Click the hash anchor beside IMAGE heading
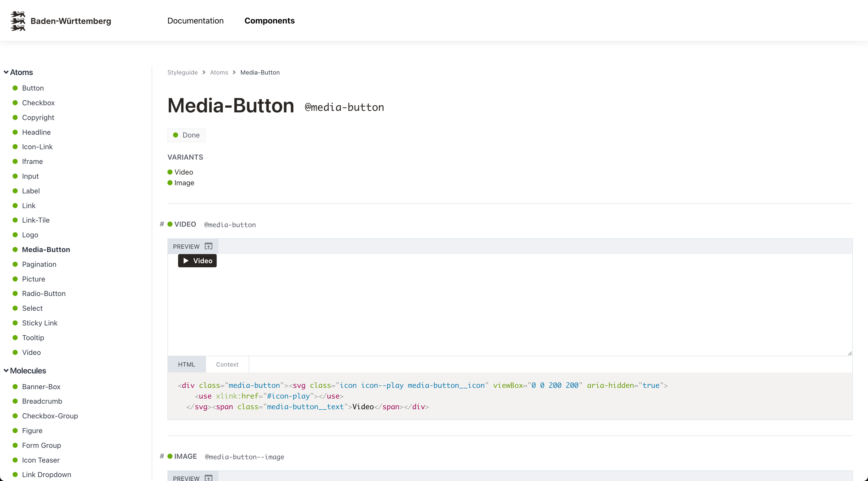868x481 pixels. point(162,456)
